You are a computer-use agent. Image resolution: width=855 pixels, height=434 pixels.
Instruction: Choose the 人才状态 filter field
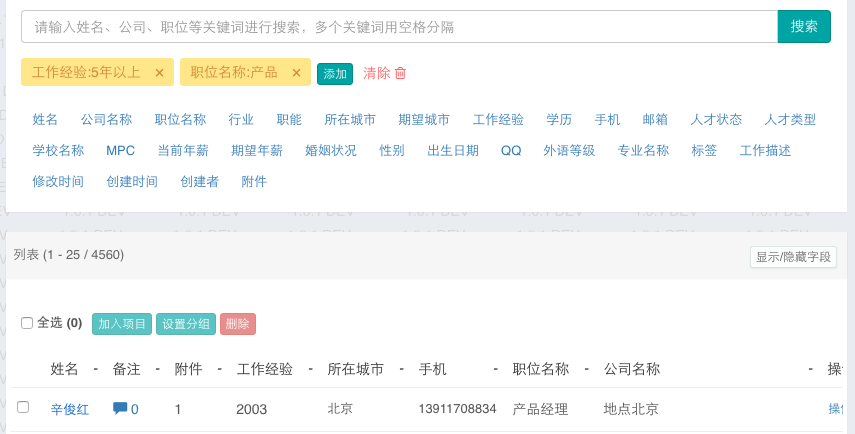pyautogui.click(x=716, y=119)
